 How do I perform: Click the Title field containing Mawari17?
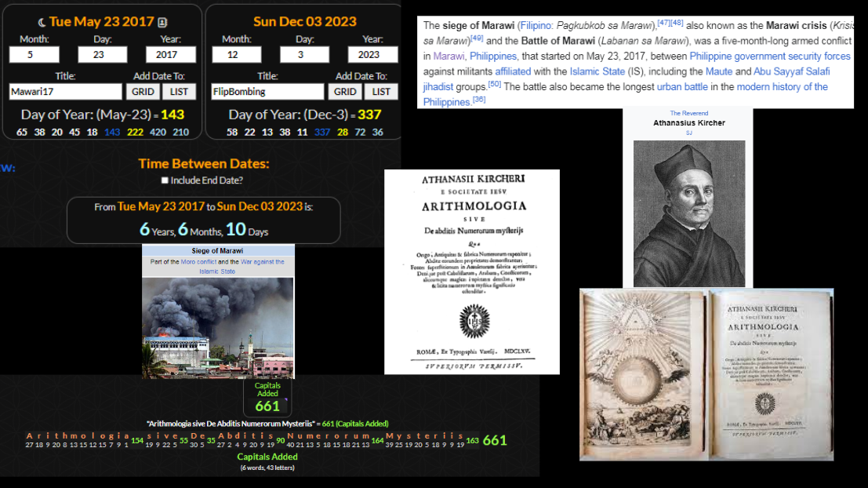(x=65, y=91)
